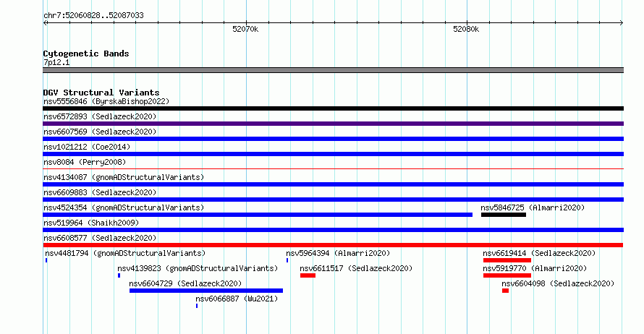
Task: Select nsv6608577 (Sedlazeck2020) label
Action: (x=100, y=238)
